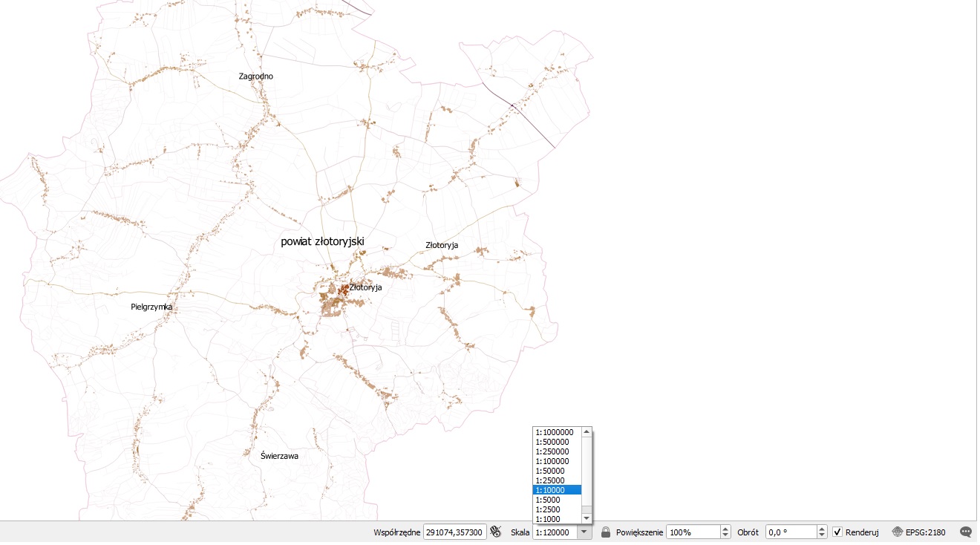Toggle the Renderuj checkbox

[837, 532]
